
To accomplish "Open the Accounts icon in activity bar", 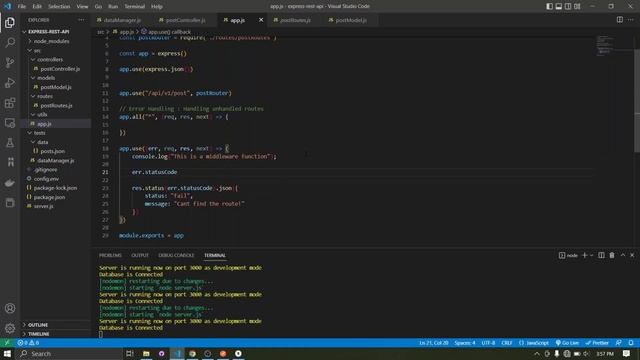I will coord(10,308).
